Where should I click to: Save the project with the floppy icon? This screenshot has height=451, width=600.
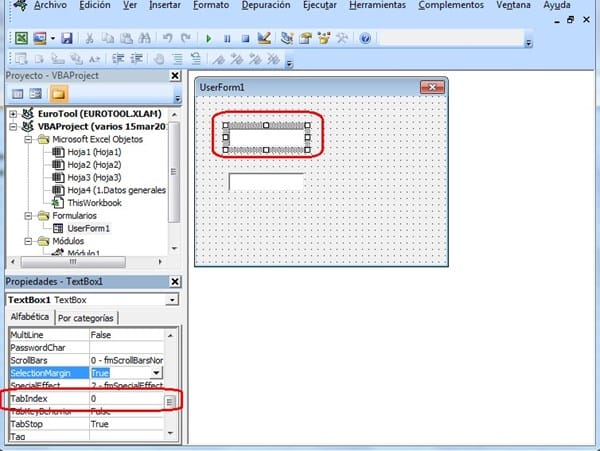[x=67, y=38]
